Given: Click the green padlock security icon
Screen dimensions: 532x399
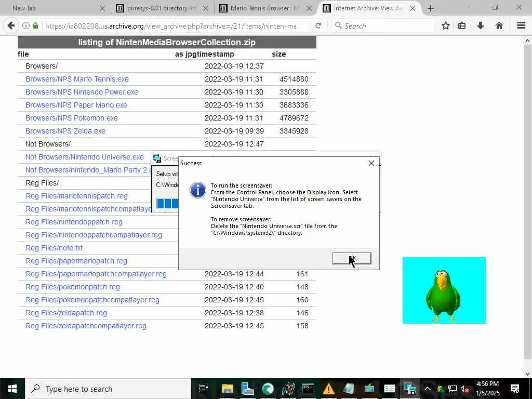Looking at the screenshot, I should [35, 25].
